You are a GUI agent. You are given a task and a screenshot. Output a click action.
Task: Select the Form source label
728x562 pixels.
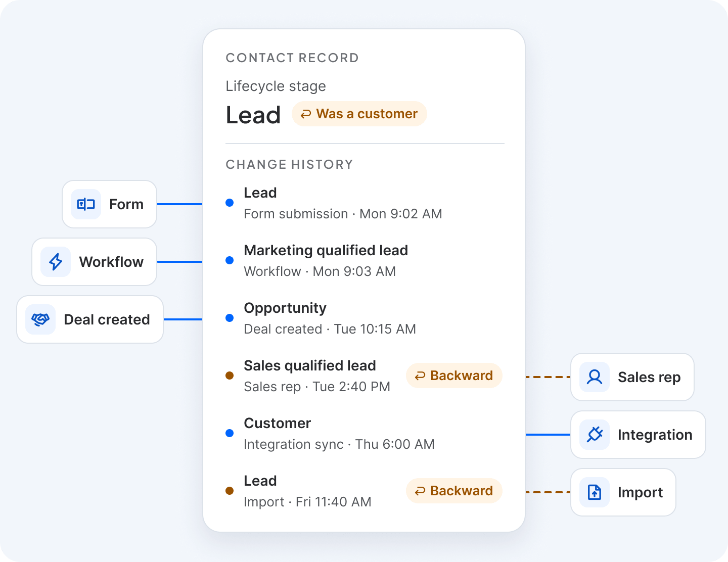click(x=126, y=204)
